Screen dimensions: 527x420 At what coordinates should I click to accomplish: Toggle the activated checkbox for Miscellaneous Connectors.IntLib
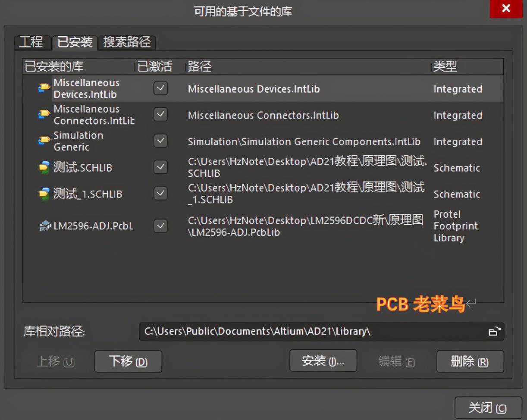coord(160,115)
